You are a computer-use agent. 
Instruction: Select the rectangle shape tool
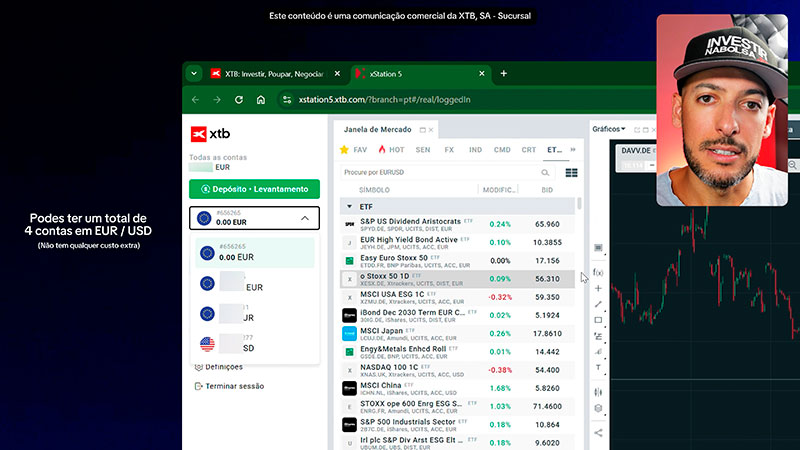[x=598, y=320]
